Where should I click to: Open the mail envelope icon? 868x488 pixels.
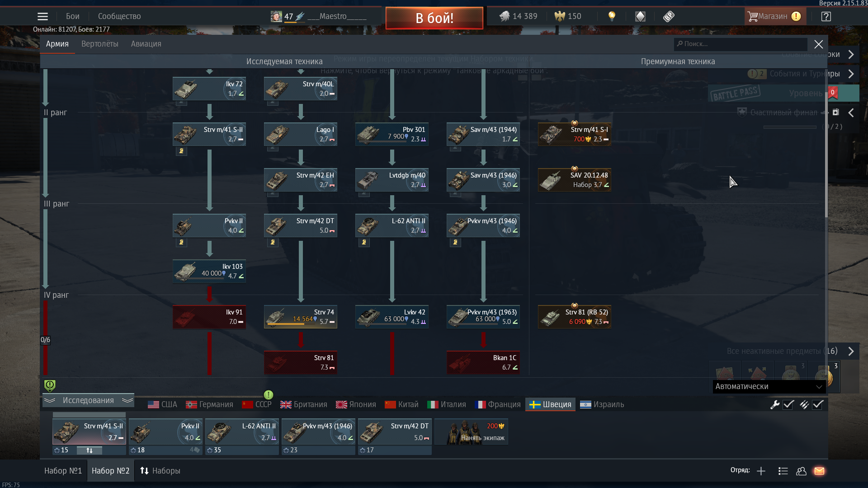click(x=819, y=471)
